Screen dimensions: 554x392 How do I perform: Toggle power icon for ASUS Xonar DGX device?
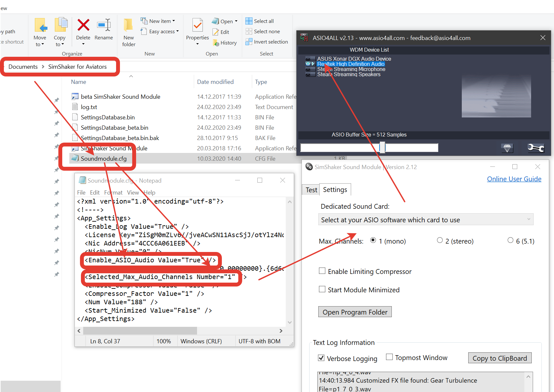tap(308, 59)
